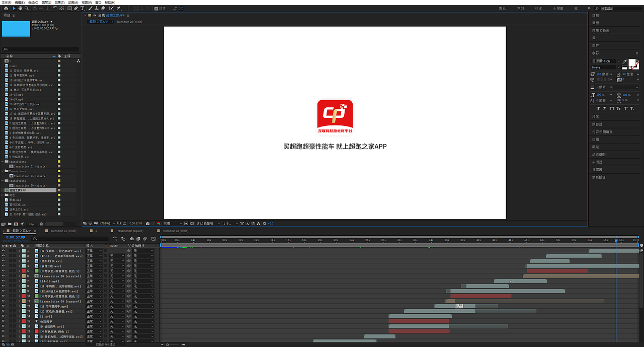Toggle visibility of layer 11 Transition 05 (square)

pyautogui.click(x=3, y=301)
